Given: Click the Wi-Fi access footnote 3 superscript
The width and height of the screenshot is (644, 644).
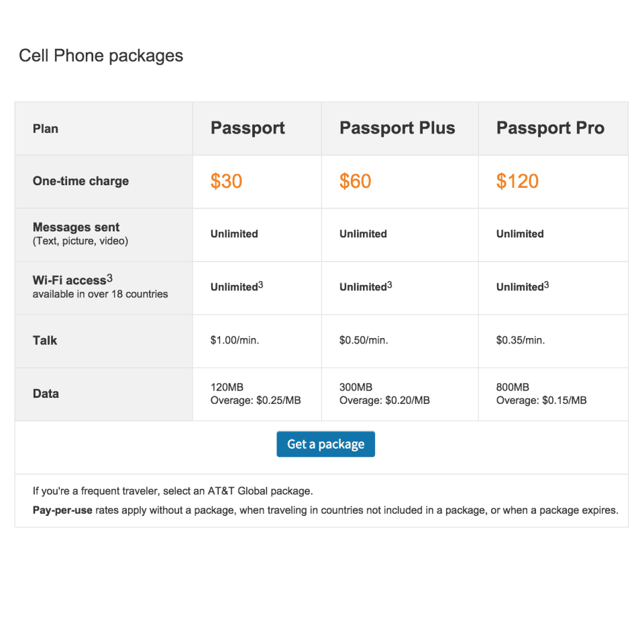Looking at the screenshot, I should (x=110, y=278).
